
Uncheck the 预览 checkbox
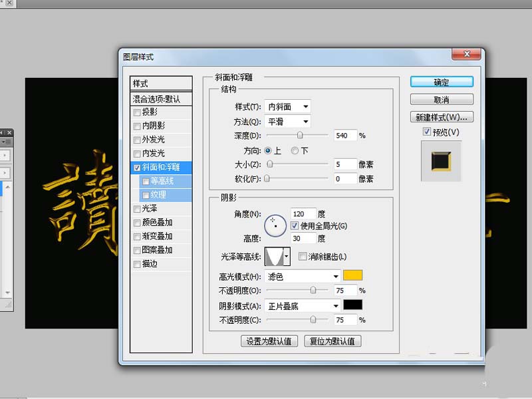427,132
